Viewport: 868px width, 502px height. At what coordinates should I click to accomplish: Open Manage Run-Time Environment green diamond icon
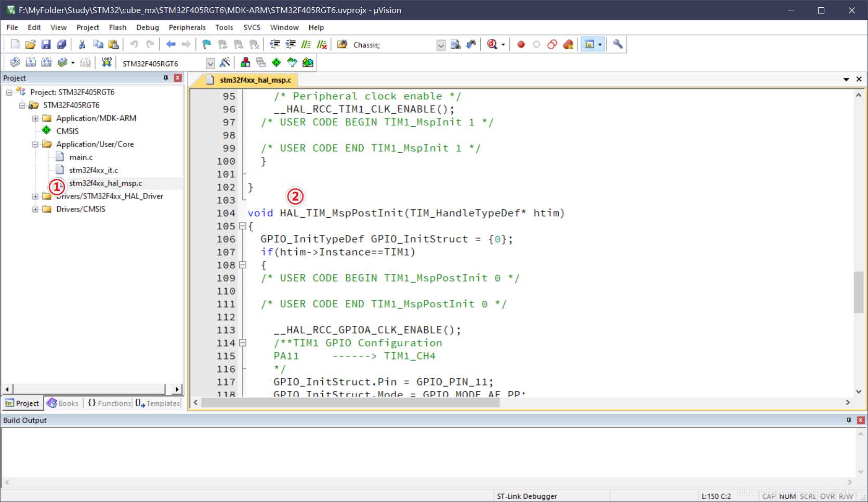pos(277,63)
